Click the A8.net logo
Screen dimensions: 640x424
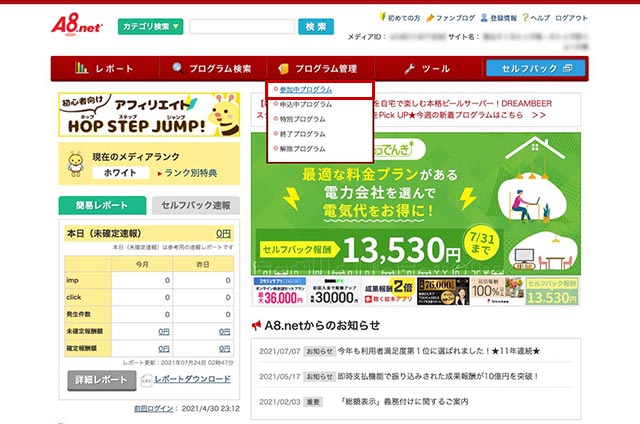[77, 24]
